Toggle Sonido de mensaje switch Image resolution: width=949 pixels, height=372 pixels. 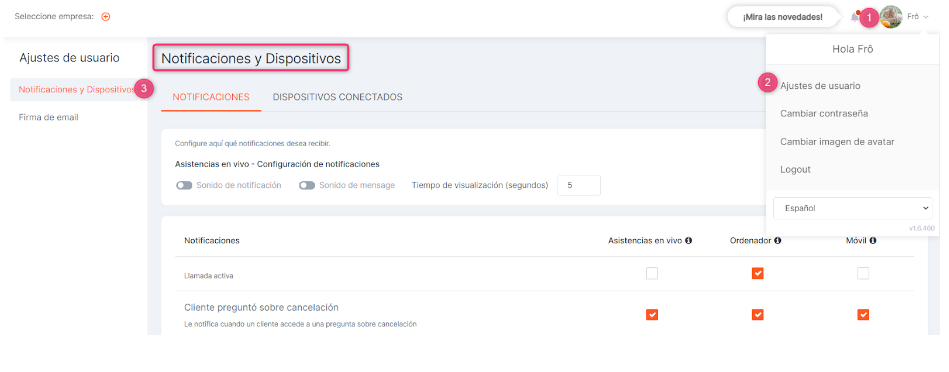(x=307, y=186)
